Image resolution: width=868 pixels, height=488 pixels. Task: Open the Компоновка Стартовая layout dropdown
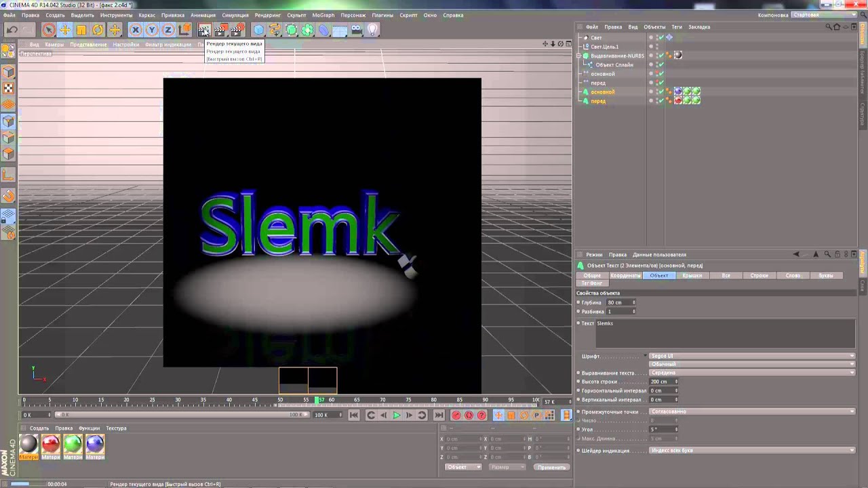825,15
